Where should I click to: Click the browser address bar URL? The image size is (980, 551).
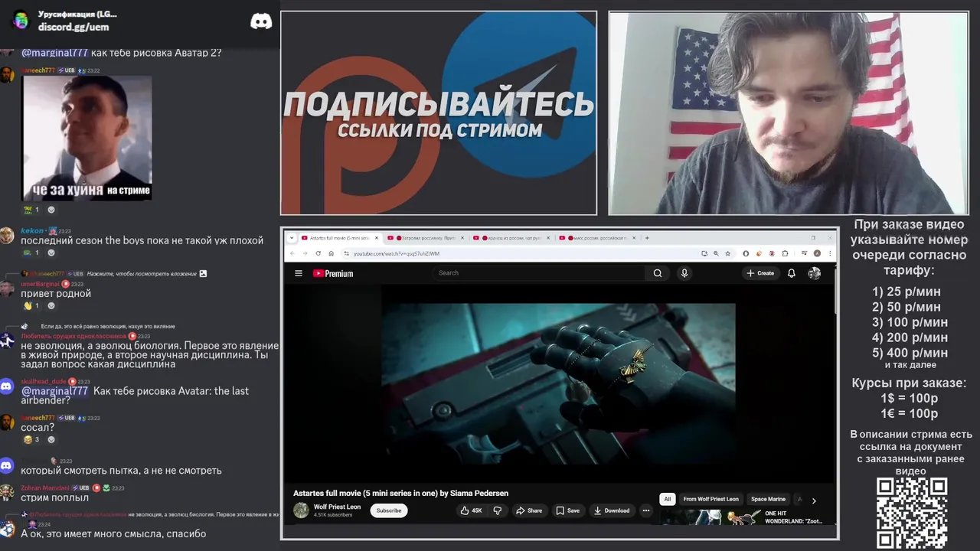pyautogui.click(x=397, y=253)
